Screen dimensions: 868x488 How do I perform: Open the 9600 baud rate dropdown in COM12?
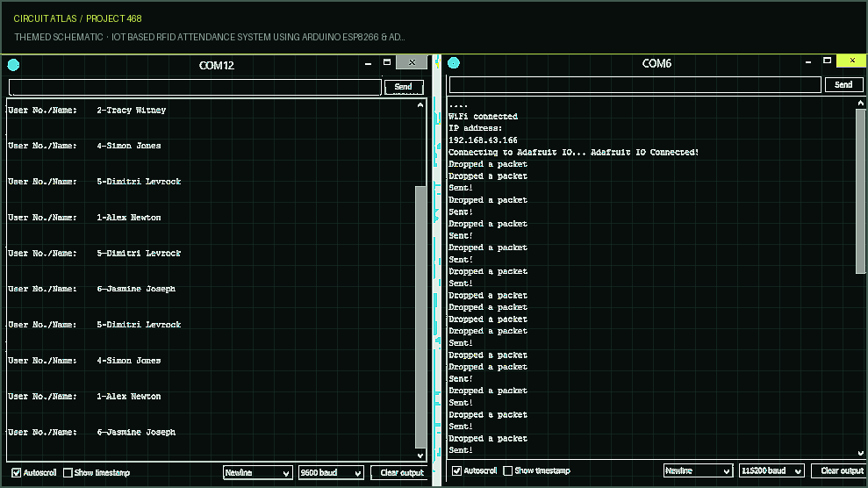[x=331, y=472]
